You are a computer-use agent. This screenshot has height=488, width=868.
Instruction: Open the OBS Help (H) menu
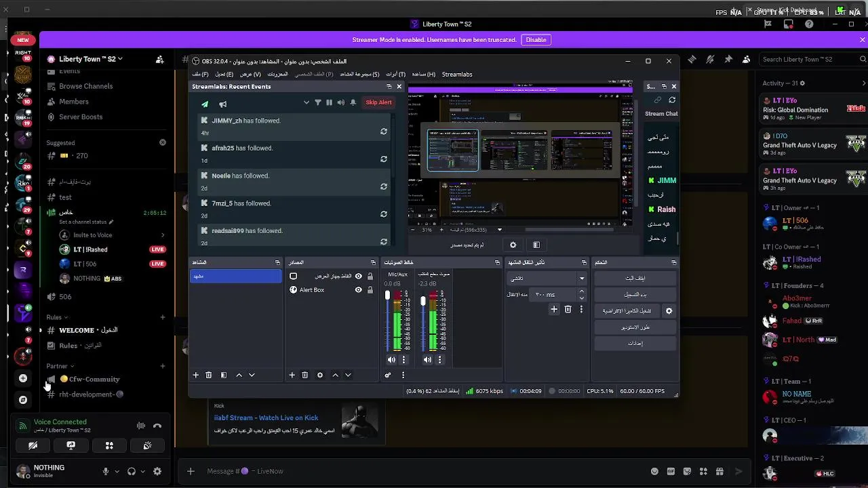tap(424, 74)
